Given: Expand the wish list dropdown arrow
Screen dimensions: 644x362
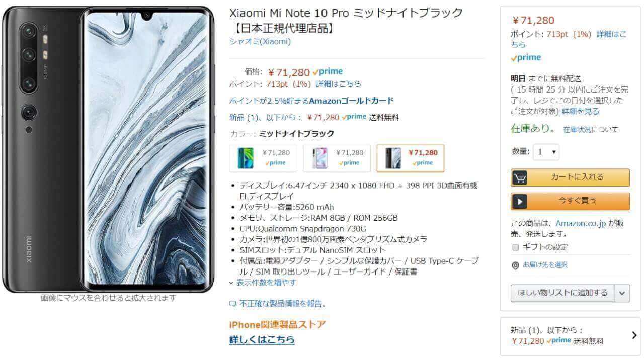Looking at the screenshot, I should [x=622, y=293].
